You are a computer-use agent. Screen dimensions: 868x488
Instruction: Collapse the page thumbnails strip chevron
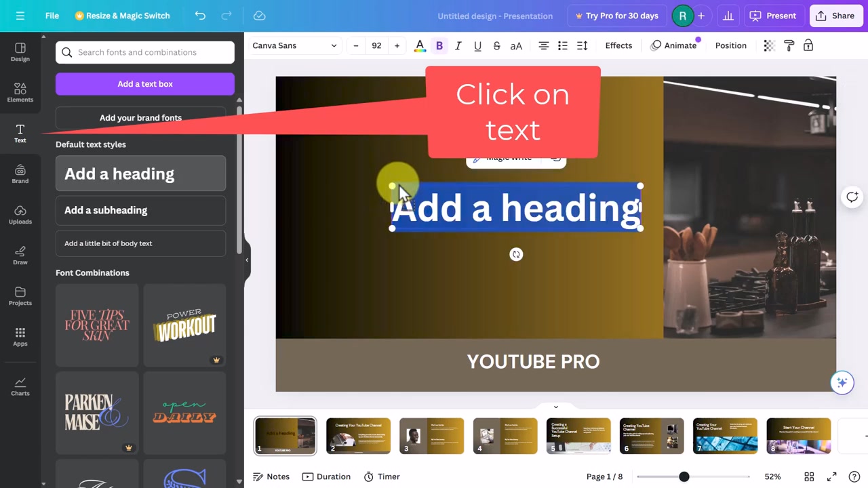556,407
